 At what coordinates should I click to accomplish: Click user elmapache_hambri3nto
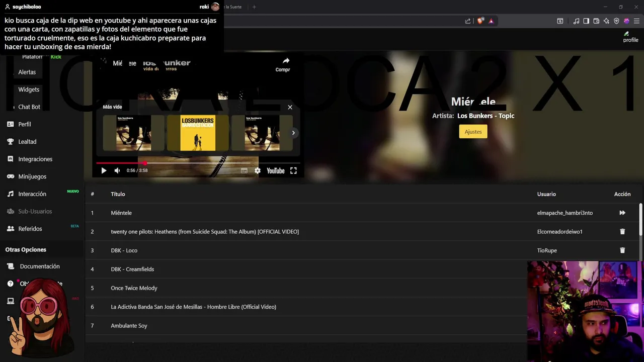pos(565,213)
